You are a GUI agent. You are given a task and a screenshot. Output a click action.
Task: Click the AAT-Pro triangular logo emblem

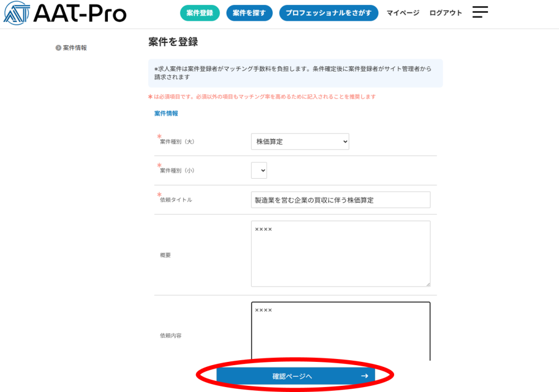(17, 13)
